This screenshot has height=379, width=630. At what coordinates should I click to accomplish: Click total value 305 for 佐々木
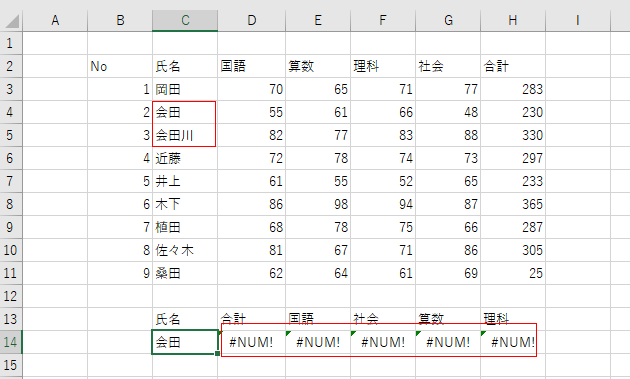coord(513,250)
